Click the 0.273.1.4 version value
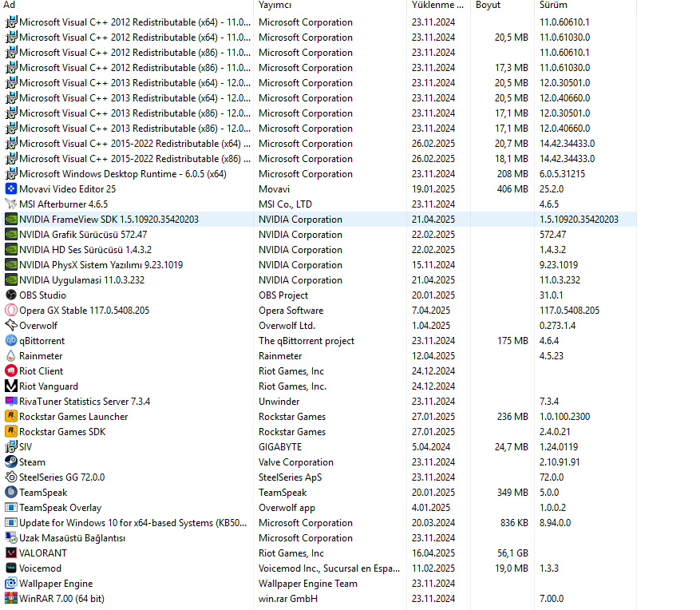This screenshot has width=700, height=610. click(557, 326)
